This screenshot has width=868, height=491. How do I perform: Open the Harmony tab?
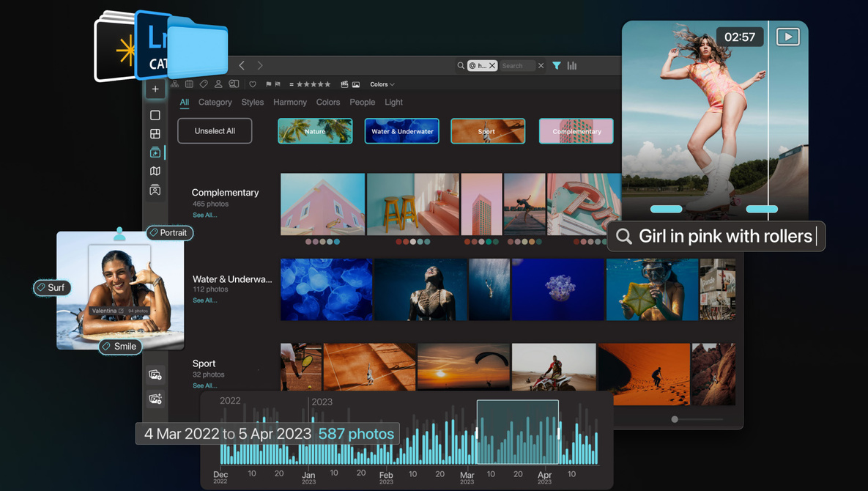pyautogui.click(x=290, y=102)
